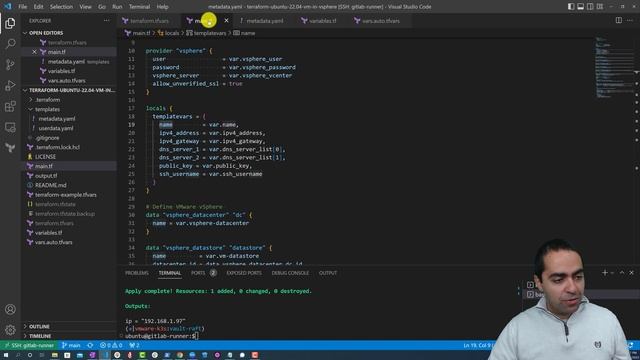The image size is (640, 360).
Task: Open the Terraform extension view in activity bar
Action: (10, 148)
